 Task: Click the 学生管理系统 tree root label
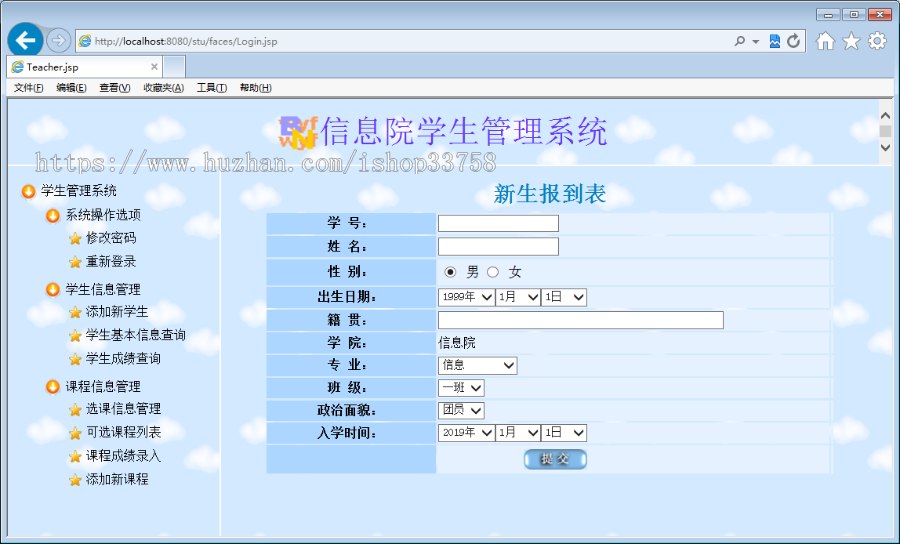point(79,191)
